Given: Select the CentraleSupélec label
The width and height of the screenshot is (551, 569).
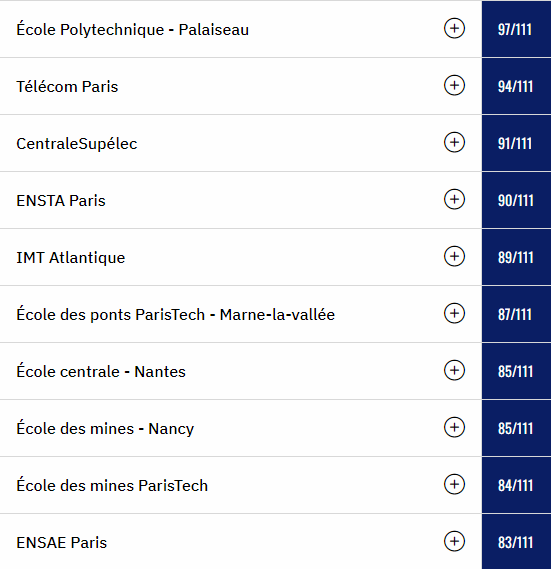Looking at the screenshot, I should pyautogui.click(x=77, y=144).
